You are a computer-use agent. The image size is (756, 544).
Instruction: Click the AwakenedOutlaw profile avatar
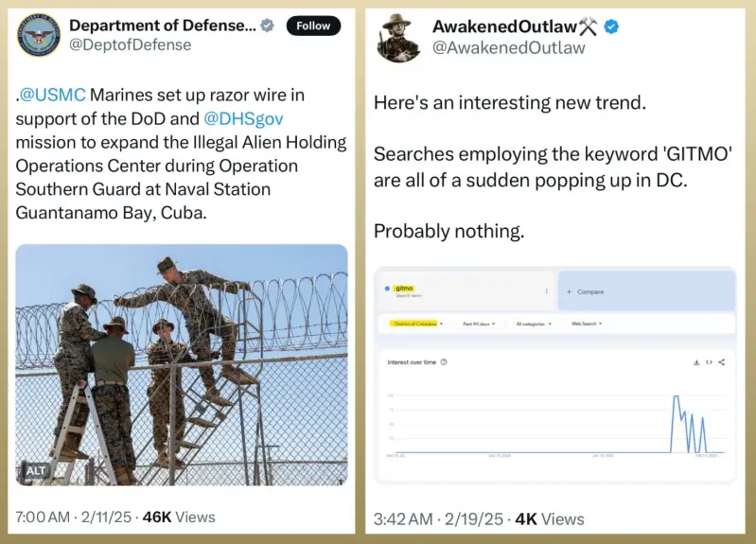[398, 38]
